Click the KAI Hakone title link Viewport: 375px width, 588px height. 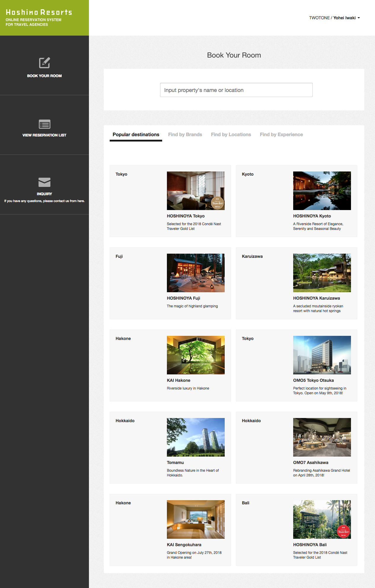[x=178, y=380]
